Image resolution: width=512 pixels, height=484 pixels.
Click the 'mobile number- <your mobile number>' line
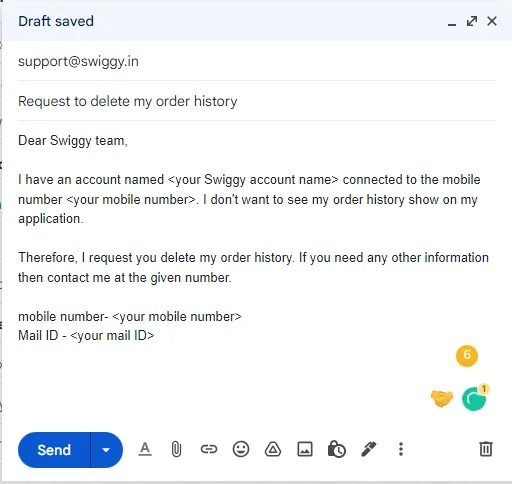tap(130, 317)
